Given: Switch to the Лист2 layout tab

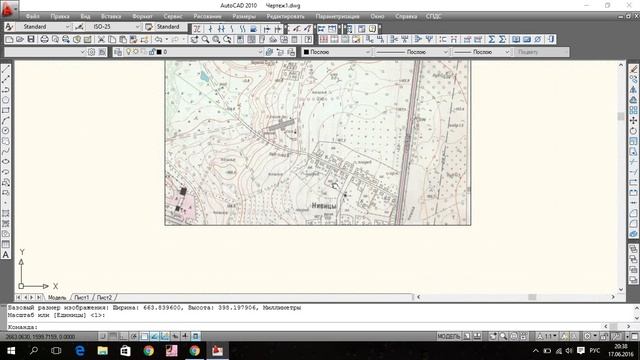Looking at the screenshot, I should [x=104, y=298].
